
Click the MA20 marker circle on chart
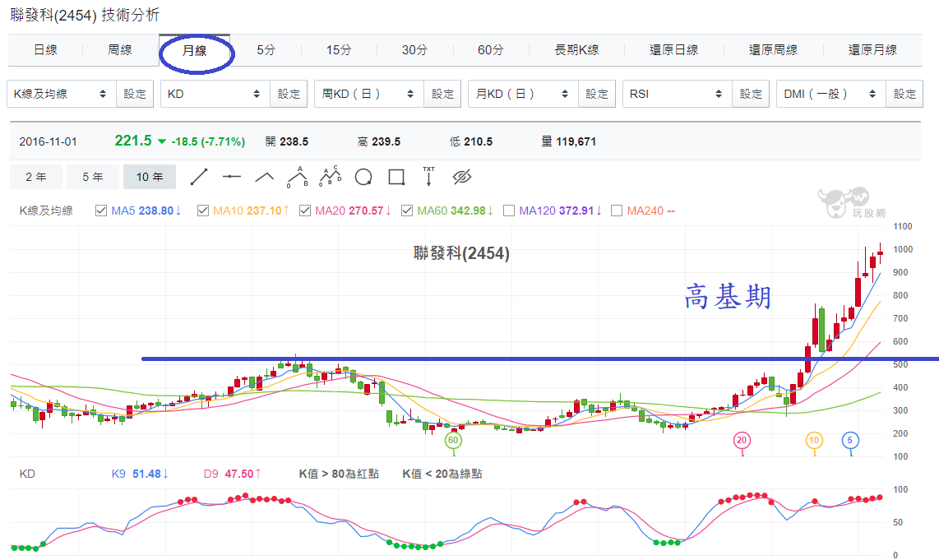pos(742,440)
